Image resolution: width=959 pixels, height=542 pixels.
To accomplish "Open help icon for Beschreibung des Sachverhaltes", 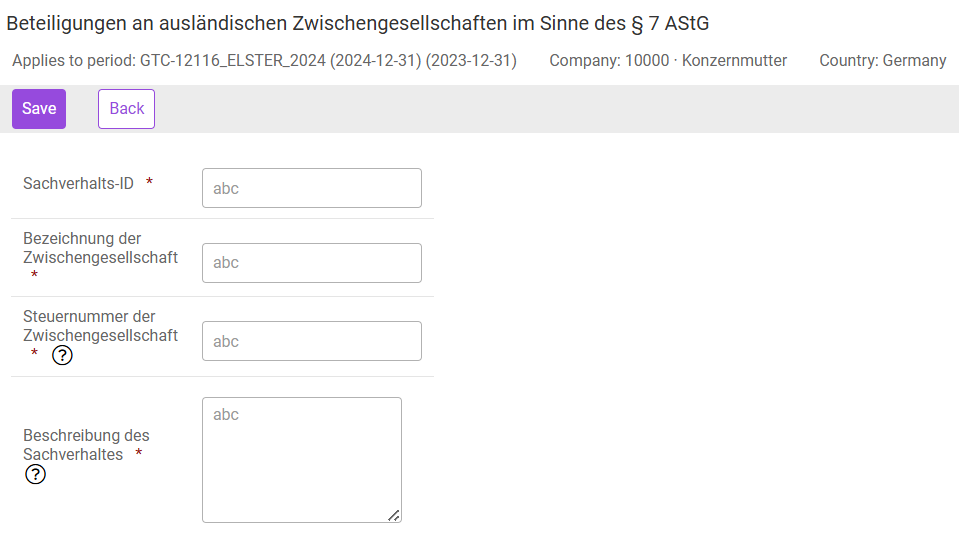I will pyautogui.click(x=35, y=474).
